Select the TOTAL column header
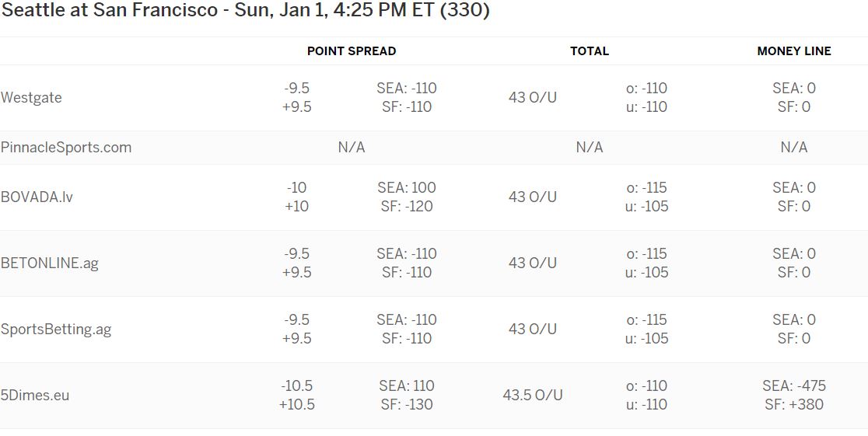This screenshot has height=436, width=868. pos(590,51)
